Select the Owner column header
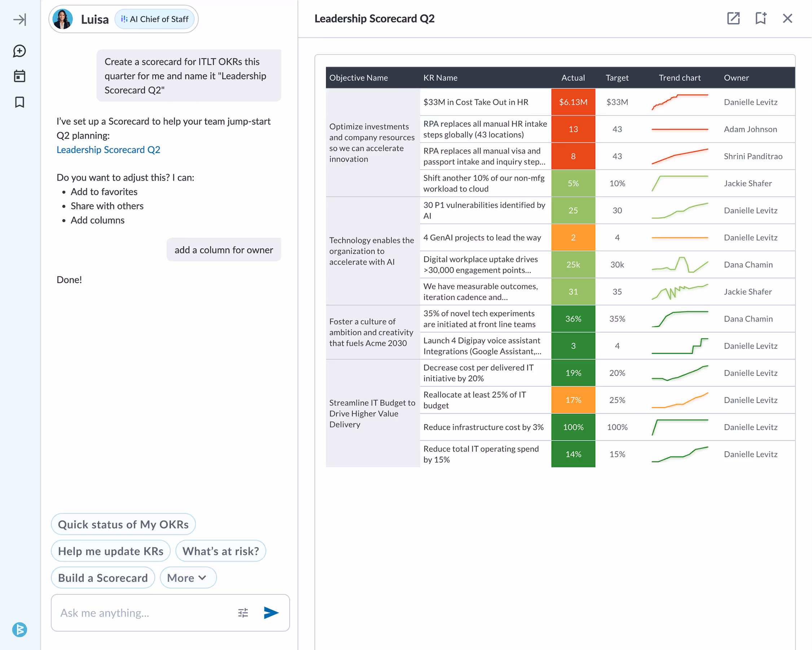Image resolution: width=812 pixels, height=650 pixels. point(736,78)
